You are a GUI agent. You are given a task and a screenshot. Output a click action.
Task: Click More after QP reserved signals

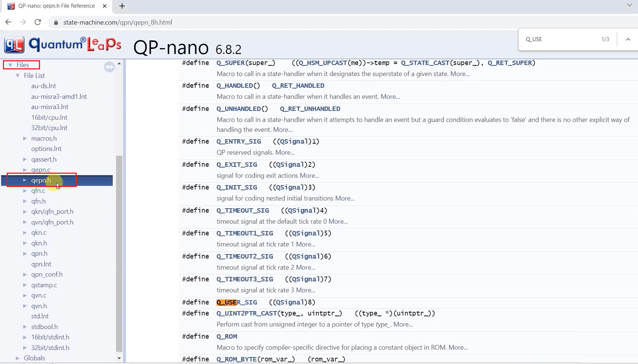click(x=285, y=152)
